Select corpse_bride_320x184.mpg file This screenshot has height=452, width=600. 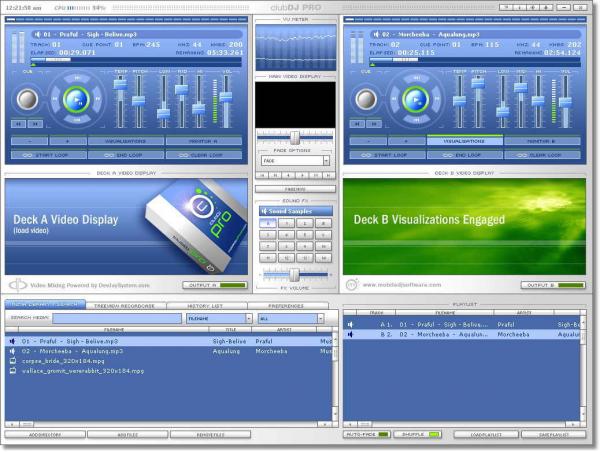(x=168, y=361)
